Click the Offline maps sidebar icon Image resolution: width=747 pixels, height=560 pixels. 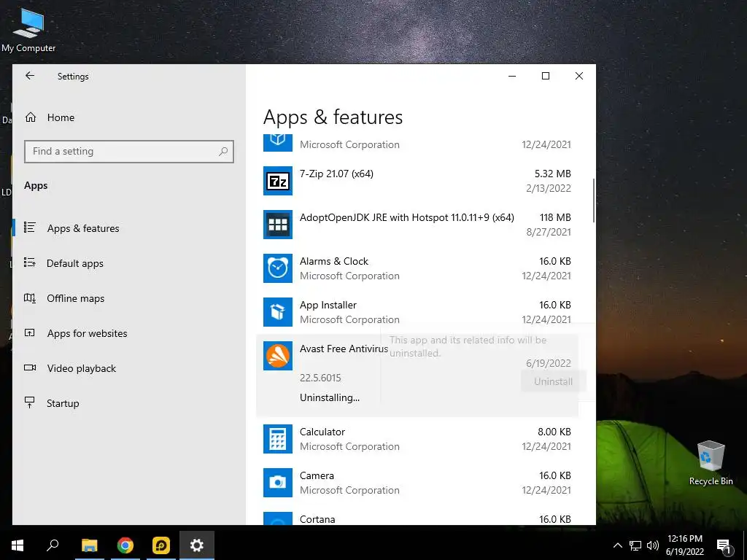click(29, 298)
